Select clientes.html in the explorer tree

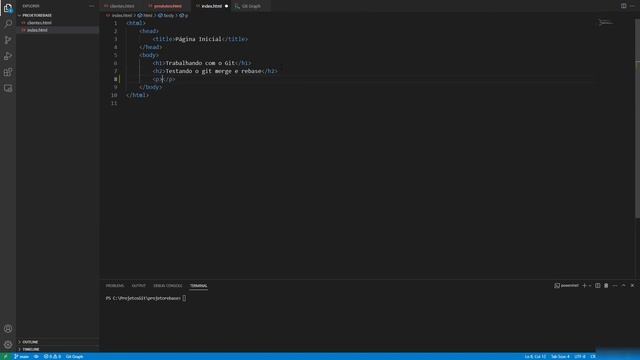(x=39, y=23)
